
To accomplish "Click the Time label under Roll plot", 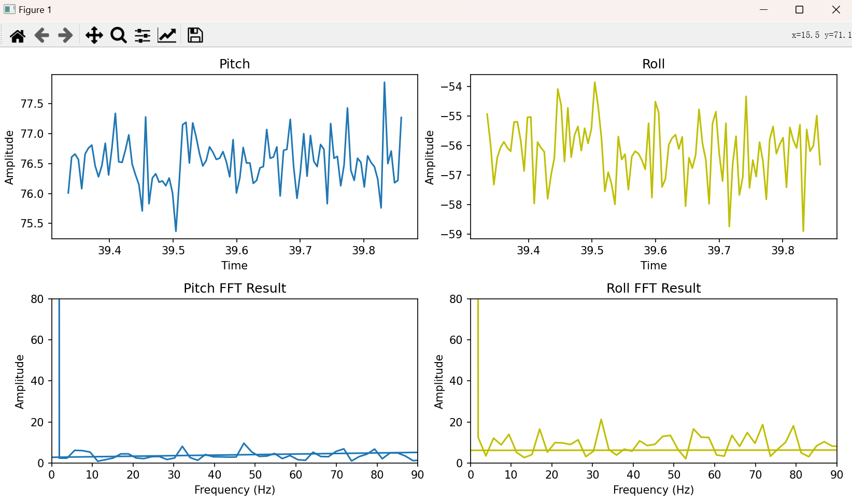I will tap(654, 265).
